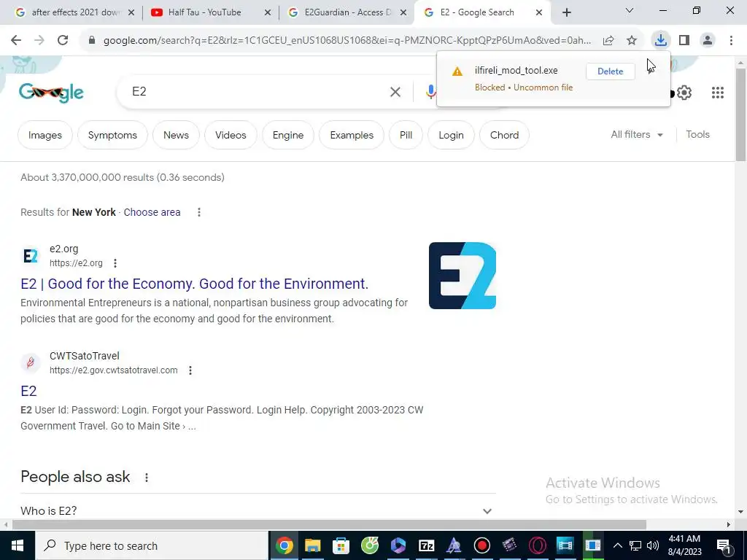Filter results by Videos
The height and width of the screenshot is (560, 747).
pyautogui.click(x=231, y=135)
